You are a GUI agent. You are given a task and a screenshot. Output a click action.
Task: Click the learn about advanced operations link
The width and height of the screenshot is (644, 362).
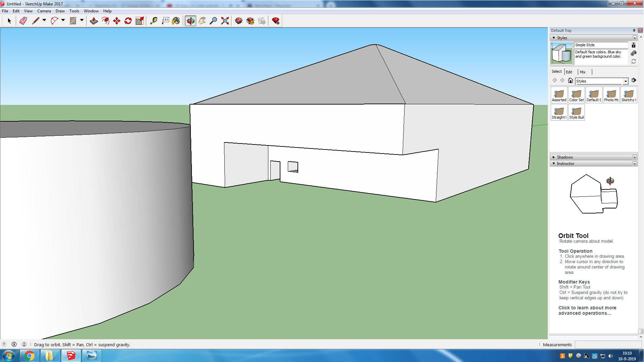click(587, 310)
